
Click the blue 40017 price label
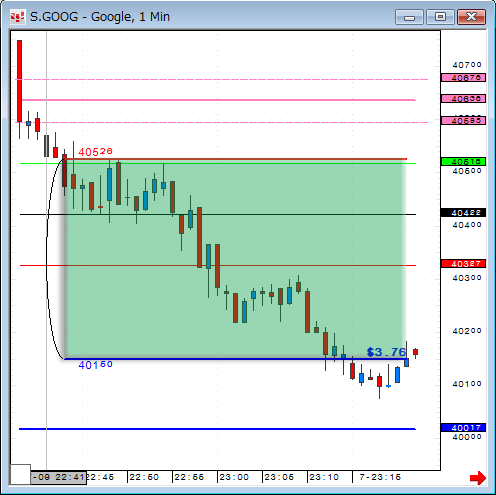(463, 428)
